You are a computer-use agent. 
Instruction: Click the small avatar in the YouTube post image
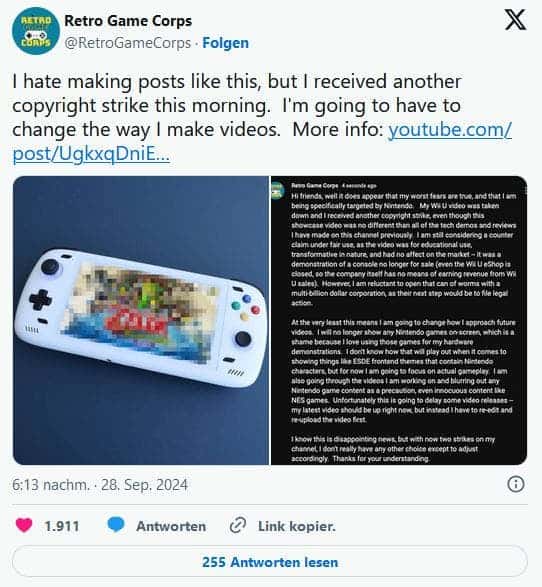point(278,190)
